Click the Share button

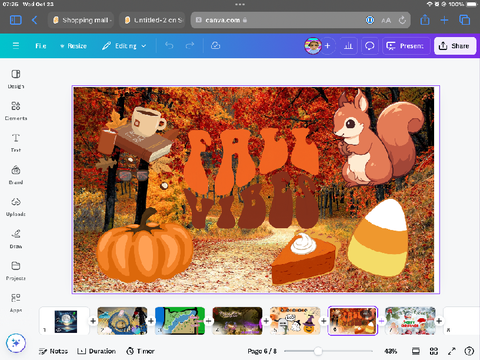pos(455,46)
